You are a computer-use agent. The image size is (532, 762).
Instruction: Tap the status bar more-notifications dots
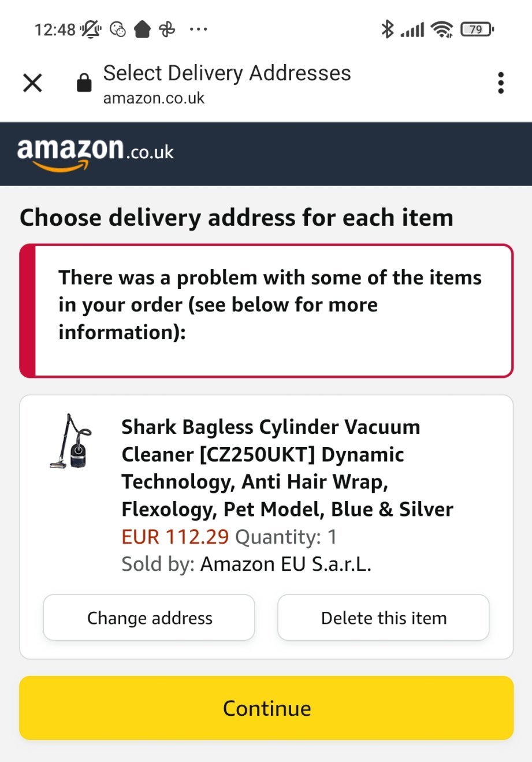click(x=198, y=29)
